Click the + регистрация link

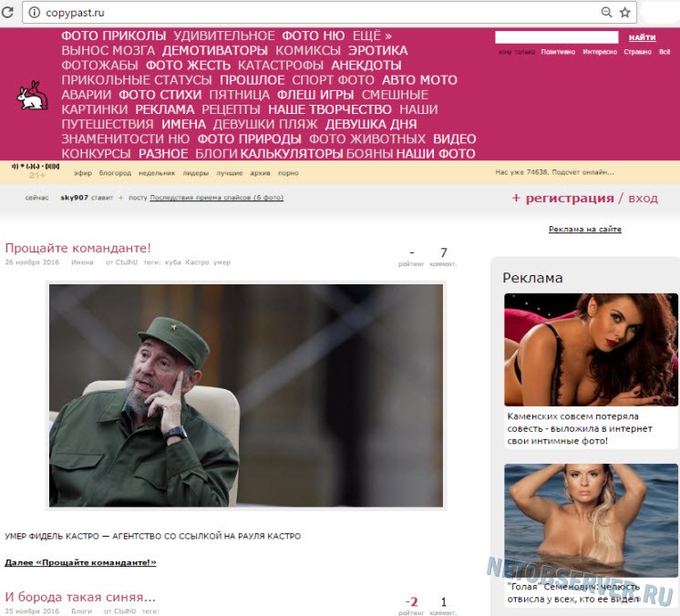tap(562, 198)
